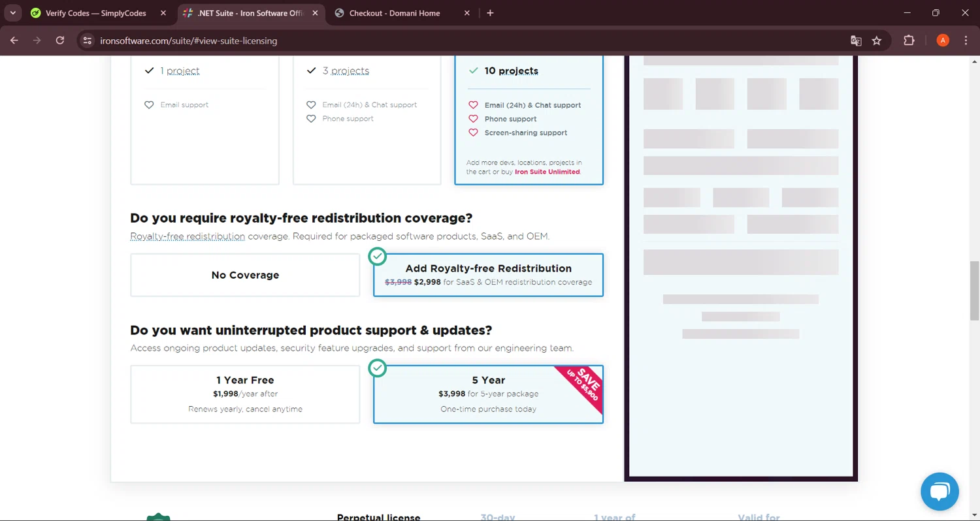980x521 pixels.
Task: Click '$3,998 for 5-year package' text
Action: point(488,394)
